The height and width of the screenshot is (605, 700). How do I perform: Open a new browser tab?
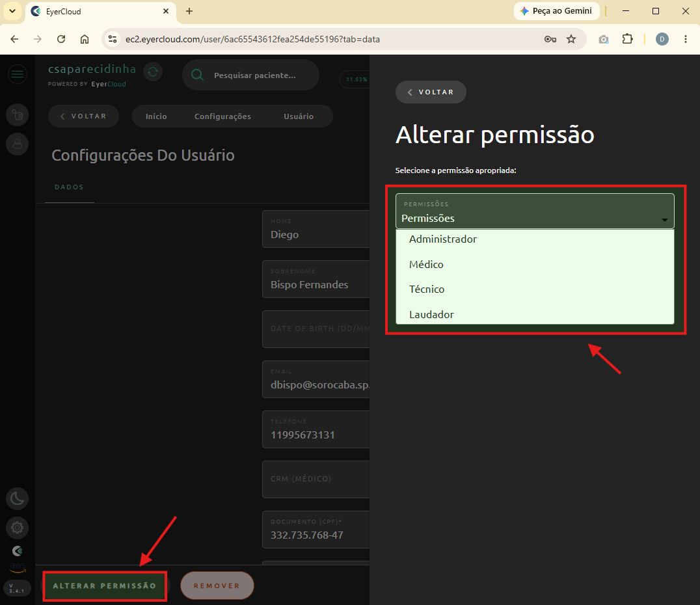pyautogui.click(x=189, y=11)
